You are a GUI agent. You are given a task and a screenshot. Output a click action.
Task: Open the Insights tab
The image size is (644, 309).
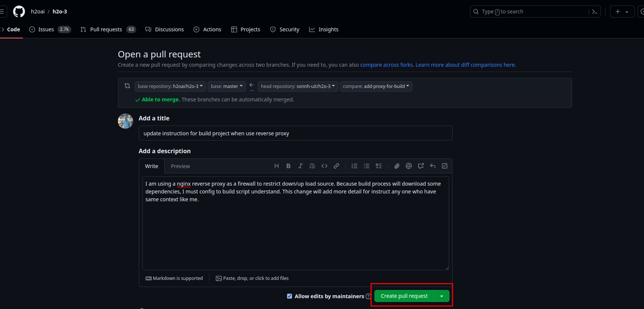tap(324, 29)
